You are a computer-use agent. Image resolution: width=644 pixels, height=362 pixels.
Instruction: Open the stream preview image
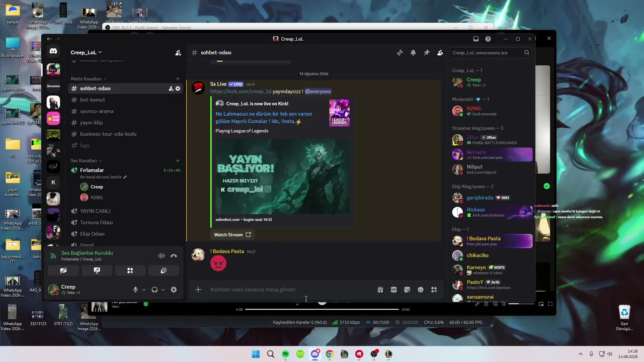coord(283,176)
